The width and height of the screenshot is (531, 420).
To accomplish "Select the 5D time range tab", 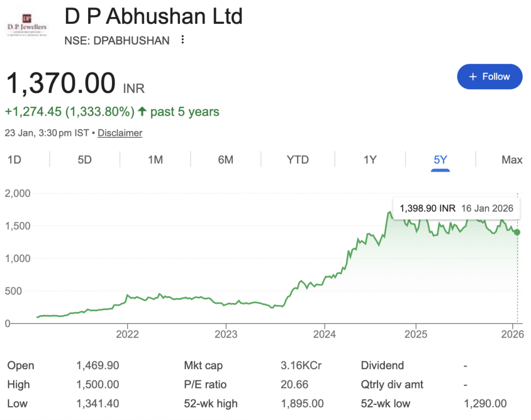I will point(85,160).
